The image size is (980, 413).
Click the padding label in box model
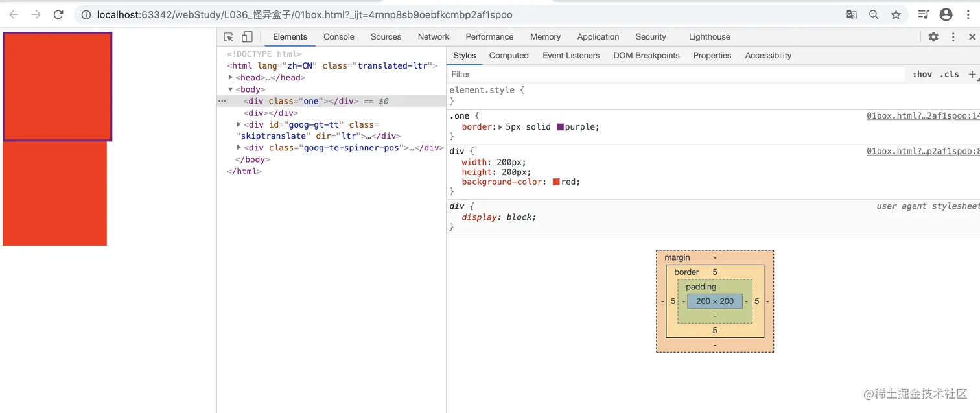pyautogui.click(x=701, y=287)
